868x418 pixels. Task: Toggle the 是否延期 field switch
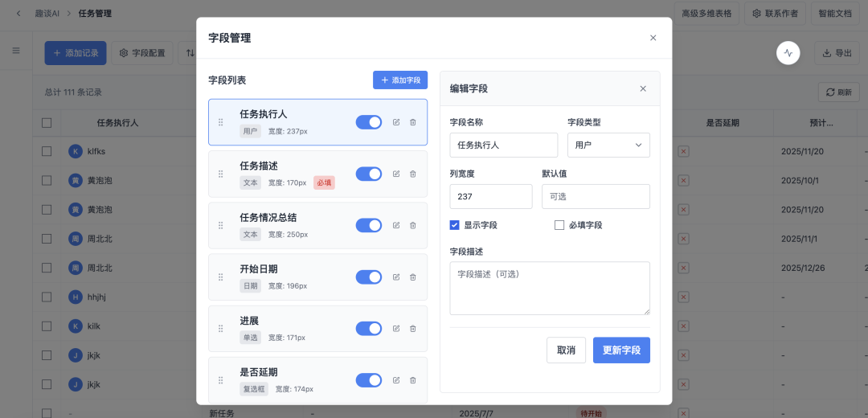369,379
